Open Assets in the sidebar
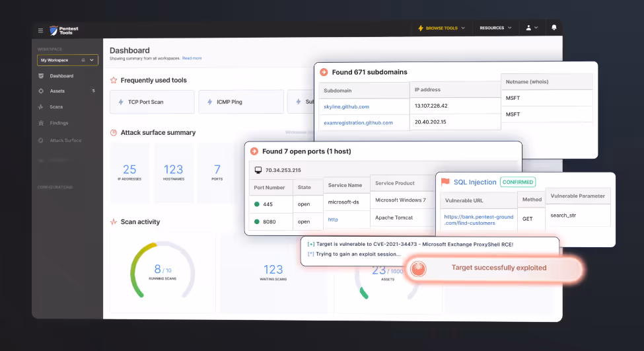 (x=57, y=91)
